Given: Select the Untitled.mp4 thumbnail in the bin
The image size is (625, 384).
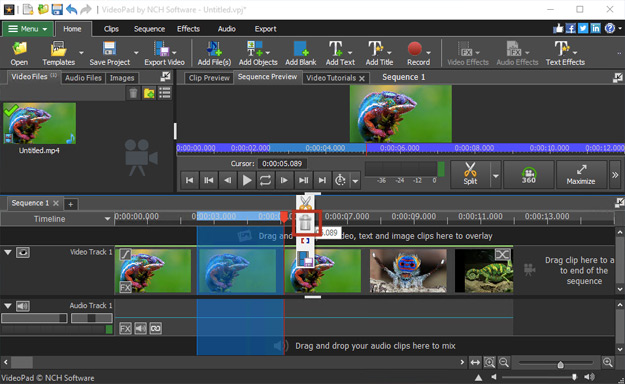Looking at the screenshot, I should point(39,123).
